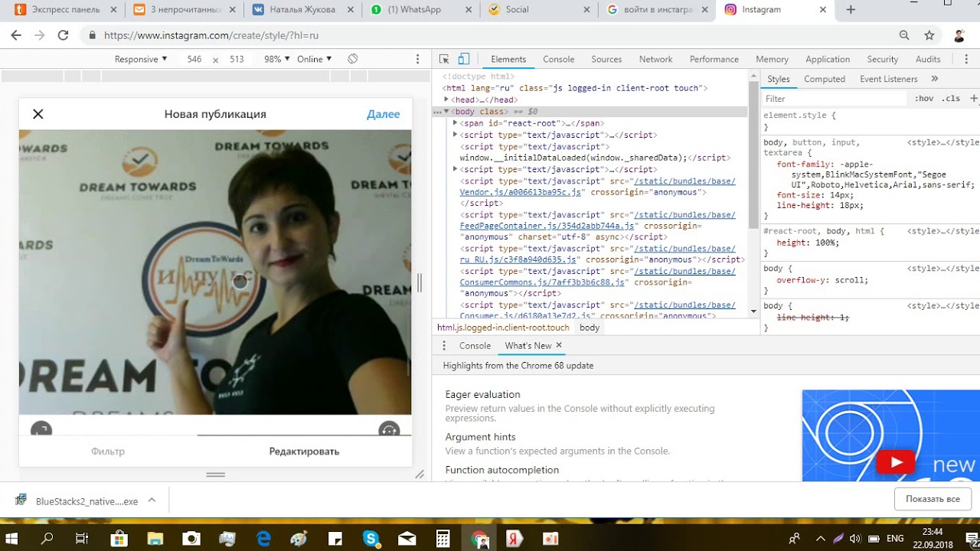Open the Network tab
The height and width of the screenshot is (551, 980).
coord(655,59)
